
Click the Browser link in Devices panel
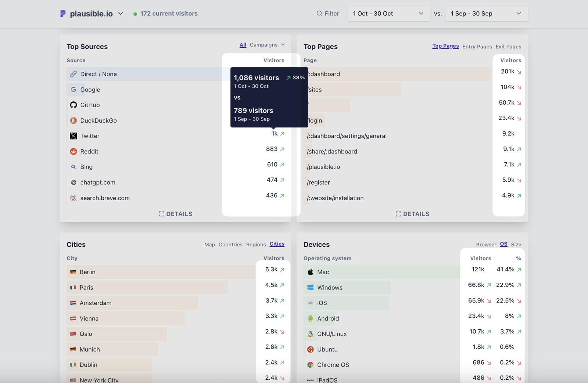tap(486, 244)
